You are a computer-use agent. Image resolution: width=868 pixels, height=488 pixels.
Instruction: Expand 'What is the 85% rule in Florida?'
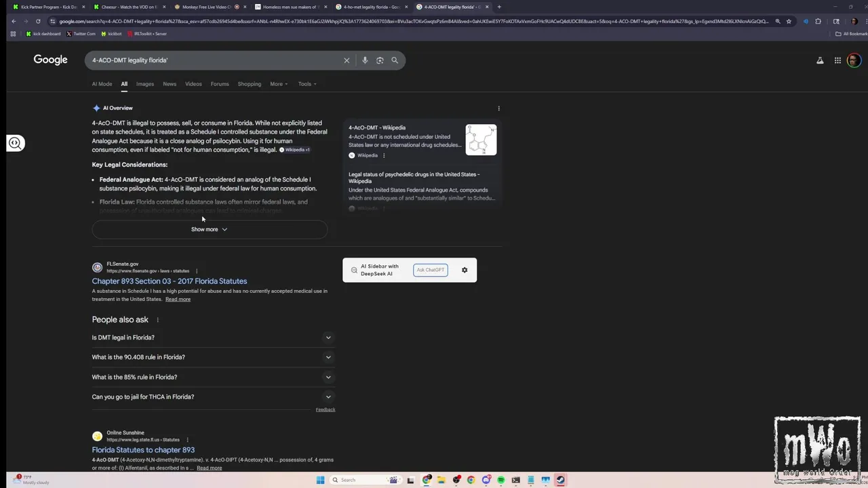[x=214, y=377]
